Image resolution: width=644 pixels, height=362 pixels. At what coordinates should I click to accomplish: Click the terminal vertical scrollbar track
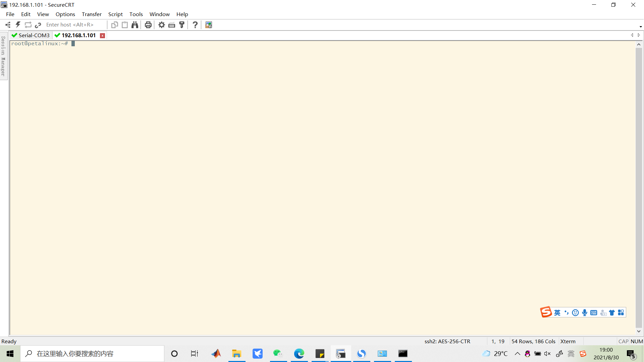639,188
